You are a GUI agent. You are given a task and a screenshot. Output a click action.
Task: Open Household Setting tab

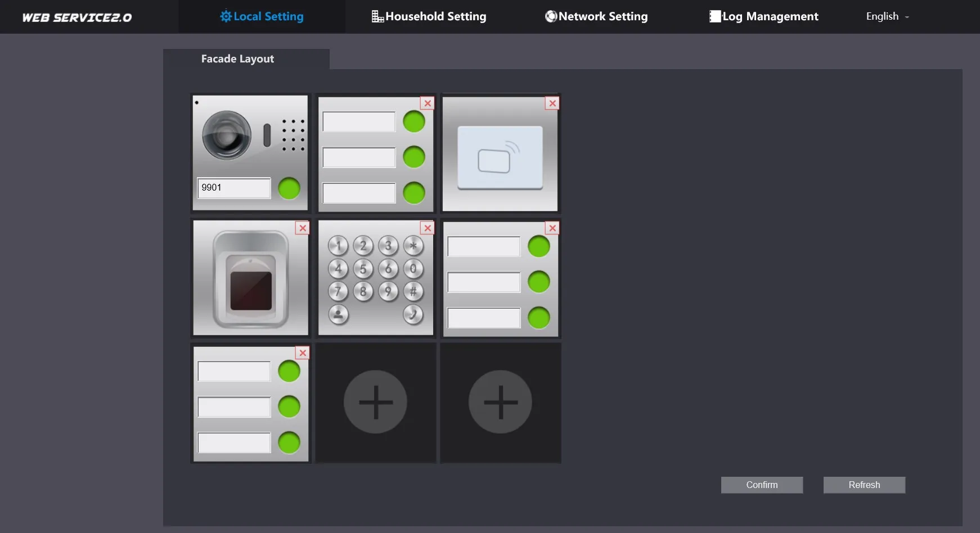tap(429, 17)
